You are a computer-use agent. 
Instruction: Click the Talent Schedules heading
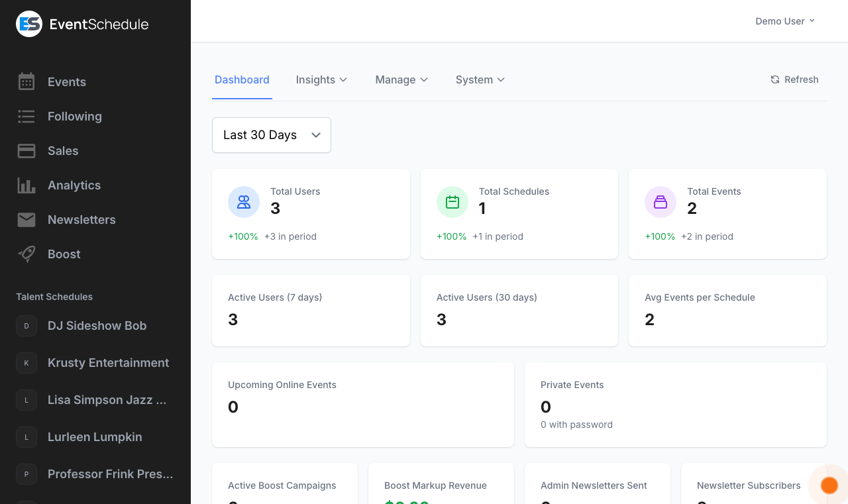(x=54, y=297)
